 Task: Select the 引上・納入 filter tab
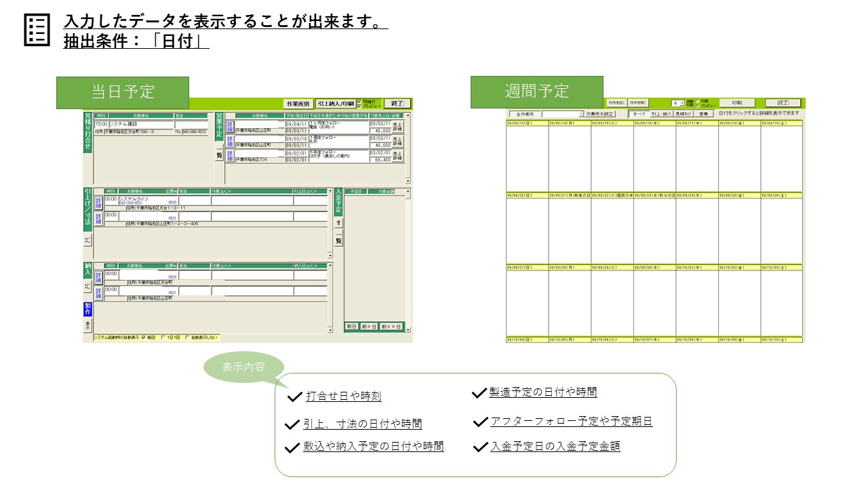(661, 114)
